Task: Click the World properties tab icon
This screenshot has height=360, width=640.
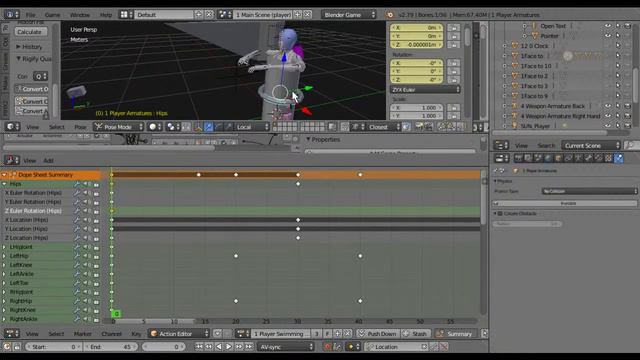Action: pos(548,158)
